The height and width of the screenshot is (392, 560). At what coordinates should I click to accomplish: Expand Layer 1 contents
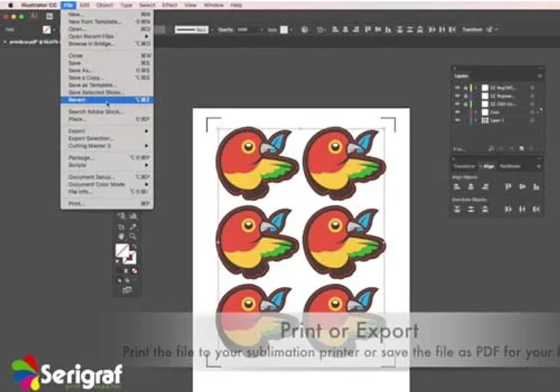[x=476, y=120]
